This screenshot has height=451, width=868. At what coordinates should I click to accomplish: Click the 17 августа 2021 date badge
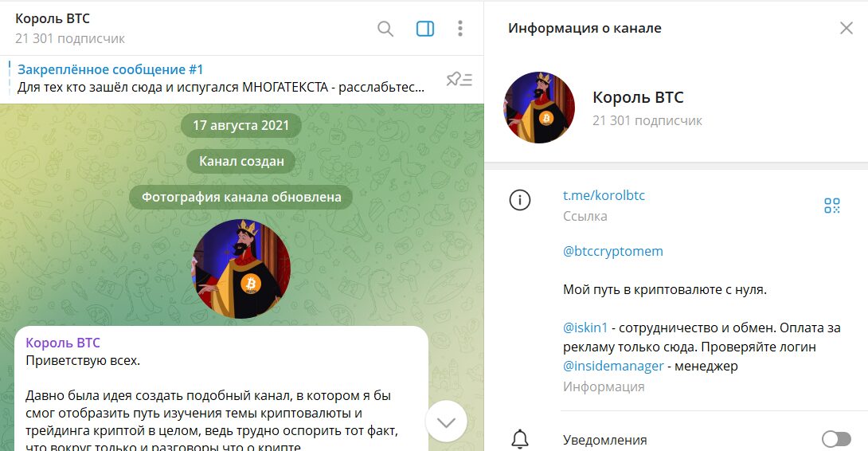point(240,125)
